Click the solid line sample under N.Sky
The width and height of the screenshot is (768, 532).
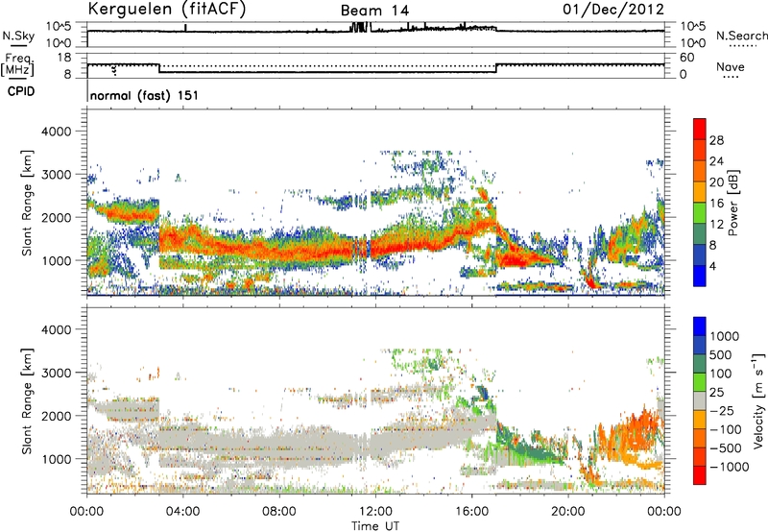(18, 45)
